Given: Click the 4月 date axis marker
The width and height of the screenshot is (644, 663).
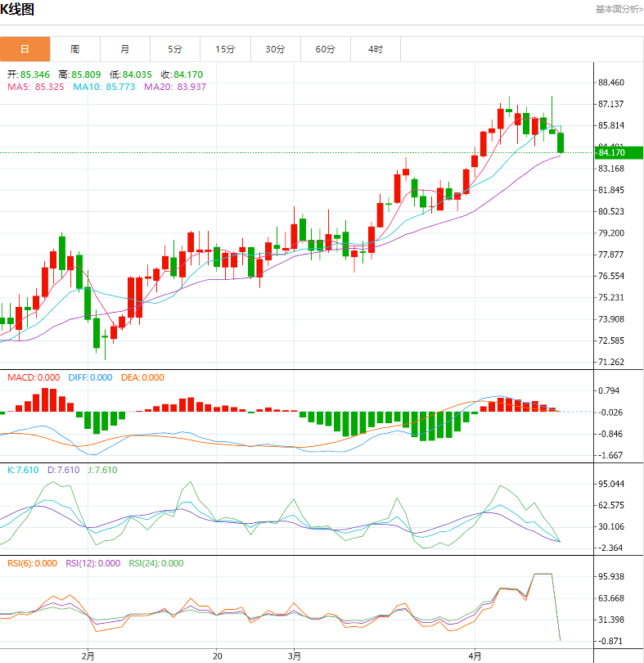Looking at the screenshot, I should pyautogui.click(x=475, y=656).
